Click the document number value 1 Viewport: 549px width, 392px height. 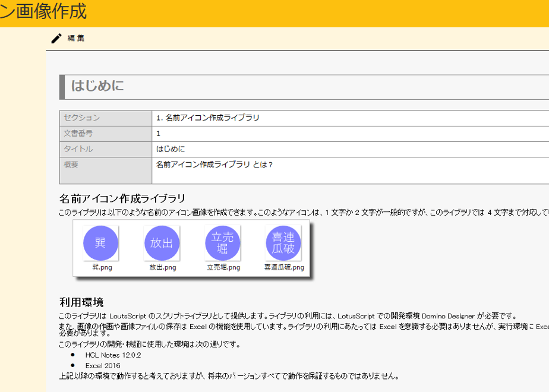pyautogui.click(x=158, y=134)
